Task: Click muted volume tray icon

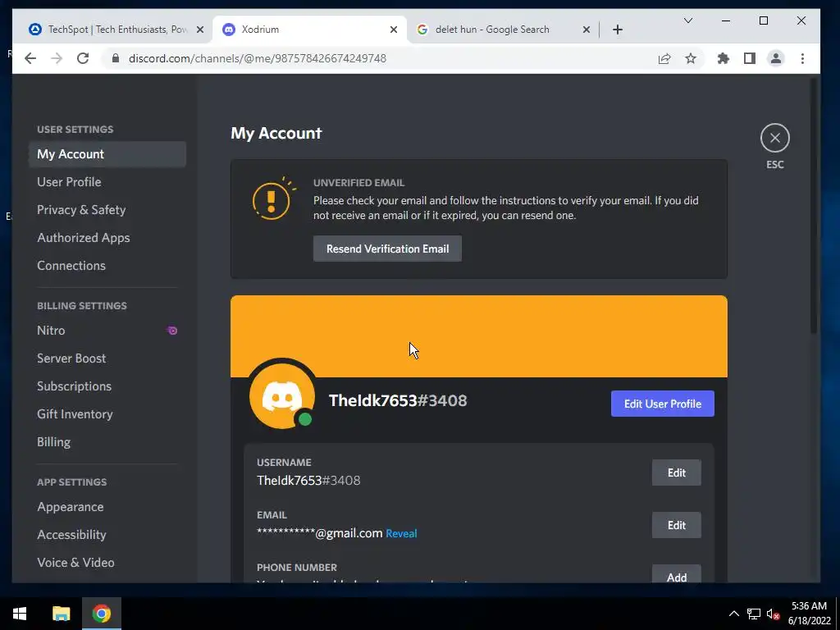Action: (x=773, y=614)
